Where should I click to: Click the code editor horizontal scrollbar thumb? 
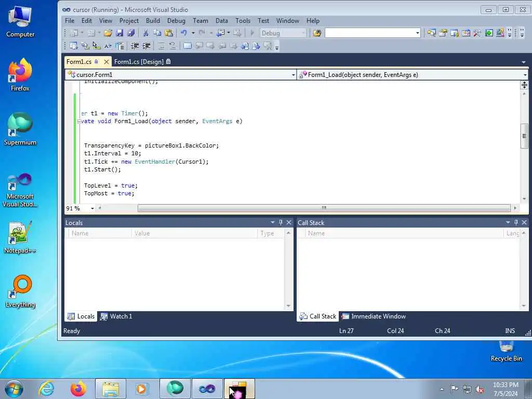click(324, 208)
